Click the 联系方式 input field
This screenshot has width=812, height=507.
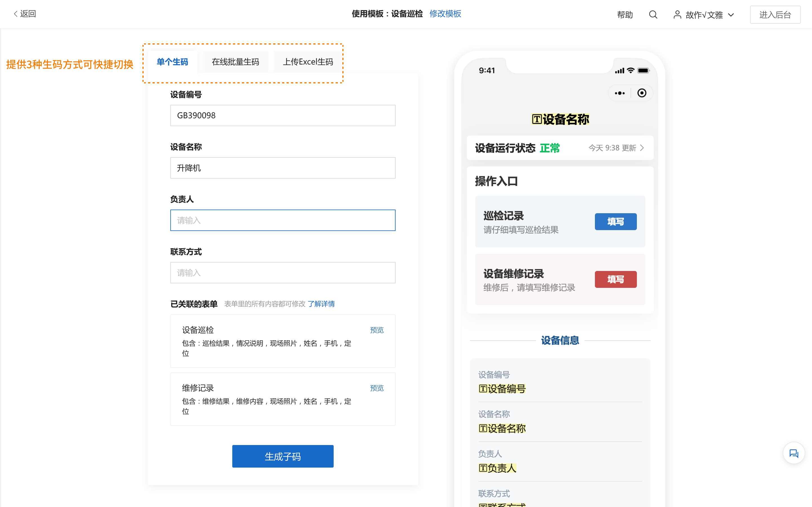coord(282,273)
